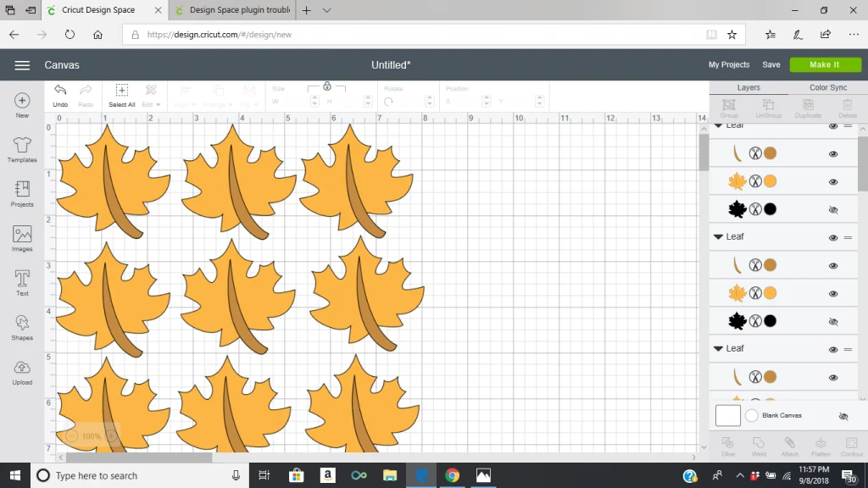Open the Projects panel

pyautogui.click(x=22, y=192)
